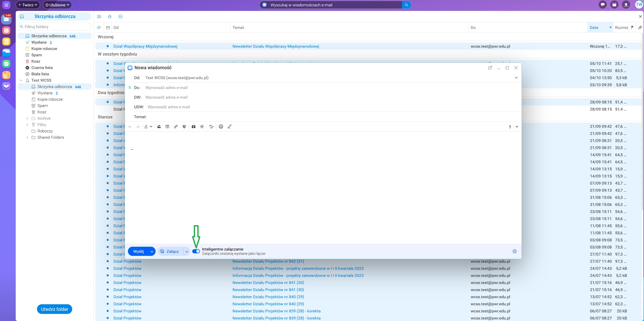Toggle Inteligentne załączanie switch off
Viewport: 644px width, 321px height.
tap(196, 251)
